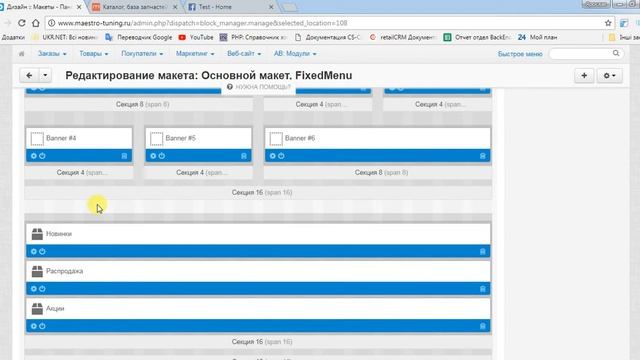Toggle power icon of Banner #4 block
Viewport: 640px width, 360px height.
point(42,156)
